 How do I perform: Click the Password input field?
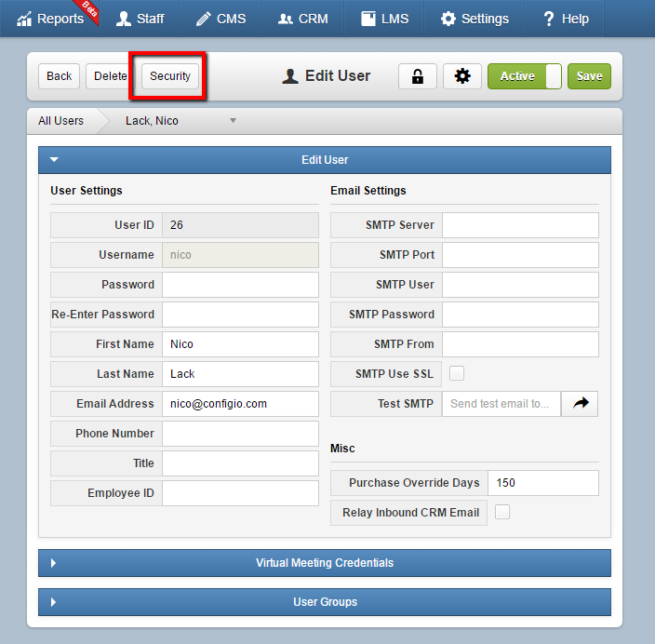coord(240,285)
